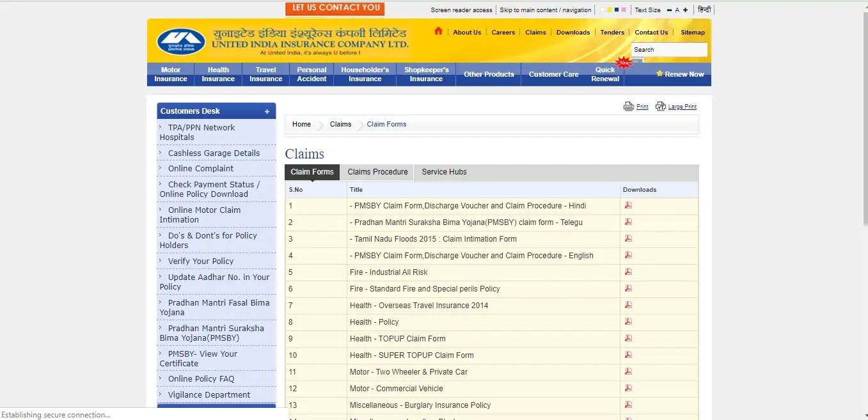Open the Personal Accident menu
Screen dimensions: 868x420
pos(312,74)
